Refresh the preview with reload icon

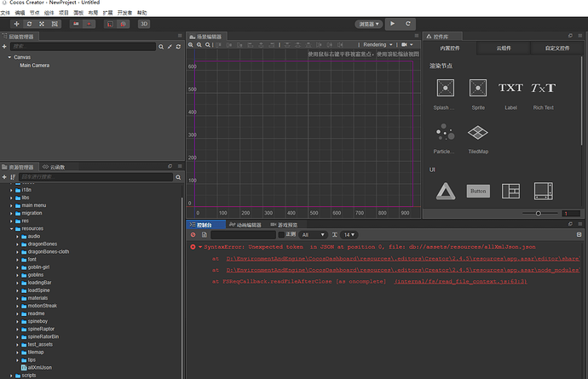408,24
